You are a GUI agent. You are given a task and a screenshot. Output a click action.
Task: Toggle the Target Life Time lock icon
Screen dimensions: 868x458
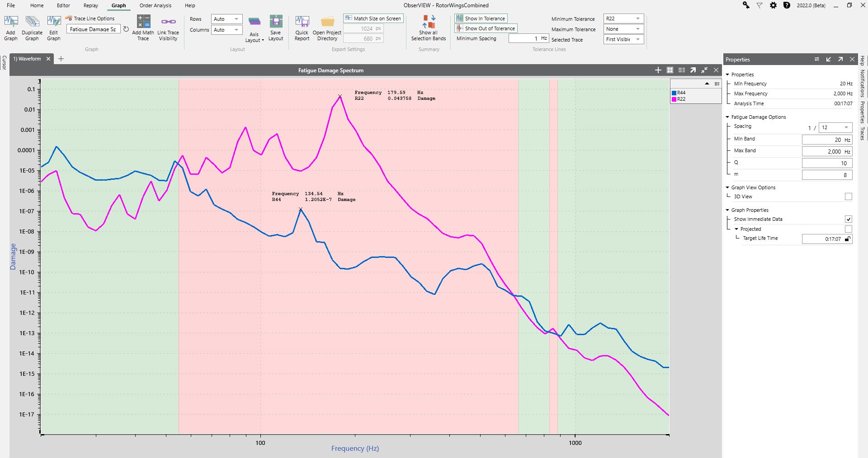pyautogui.click(x=848, y=239)
